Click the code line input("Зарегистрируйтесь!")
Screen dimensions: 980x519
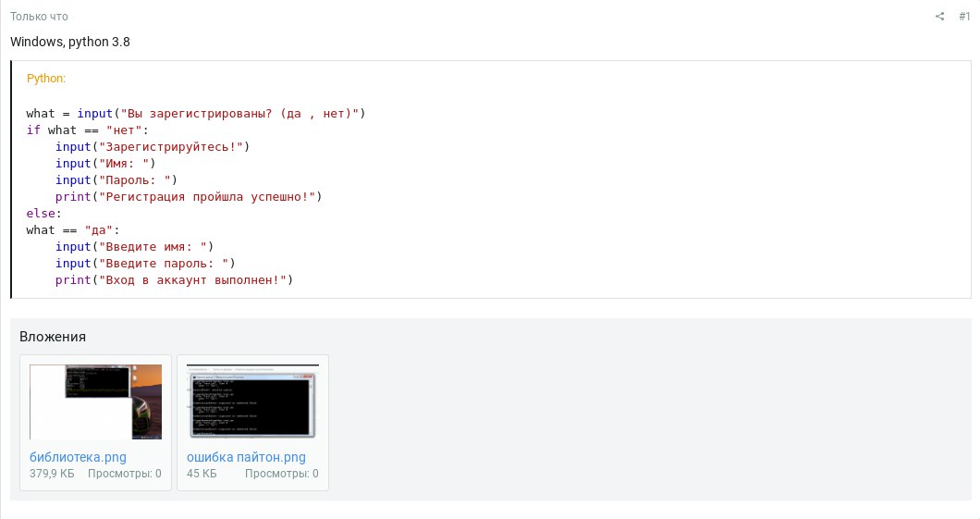153,146
